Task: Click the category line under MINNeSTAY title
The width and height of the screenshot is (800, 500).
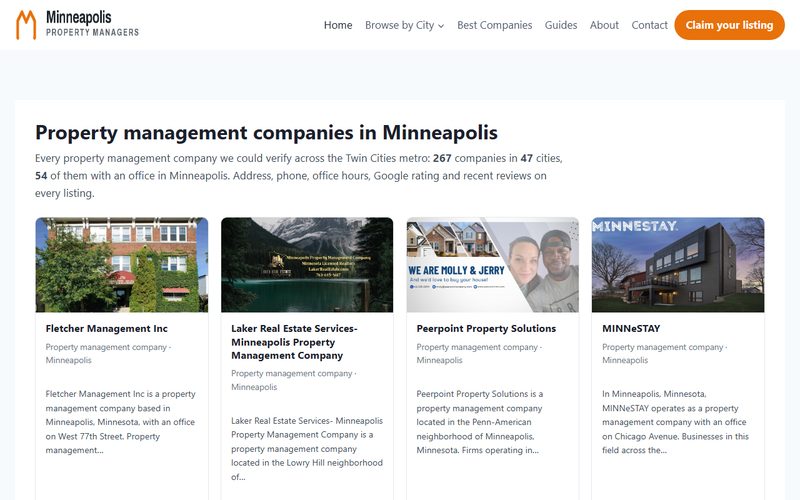Action: pos(665,354)
